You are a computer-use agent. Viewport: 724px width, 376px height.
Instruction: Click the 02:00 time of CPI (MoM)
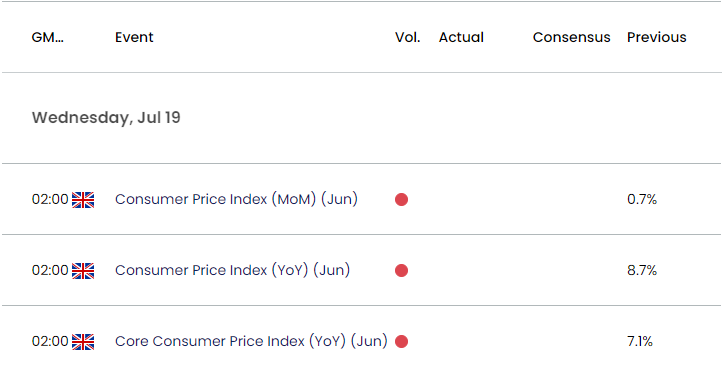(50, 200)
